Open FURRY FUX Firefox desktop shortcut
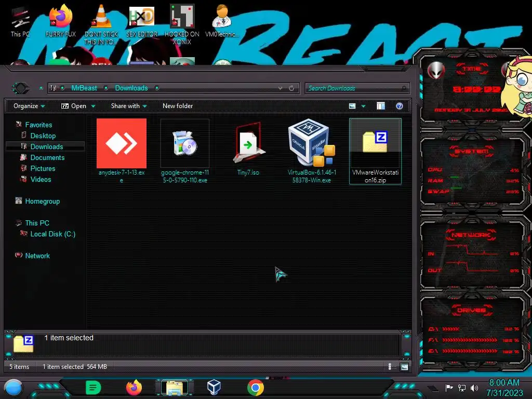The width and height of the screenshot is (532, 399). (x=60, y=20)
